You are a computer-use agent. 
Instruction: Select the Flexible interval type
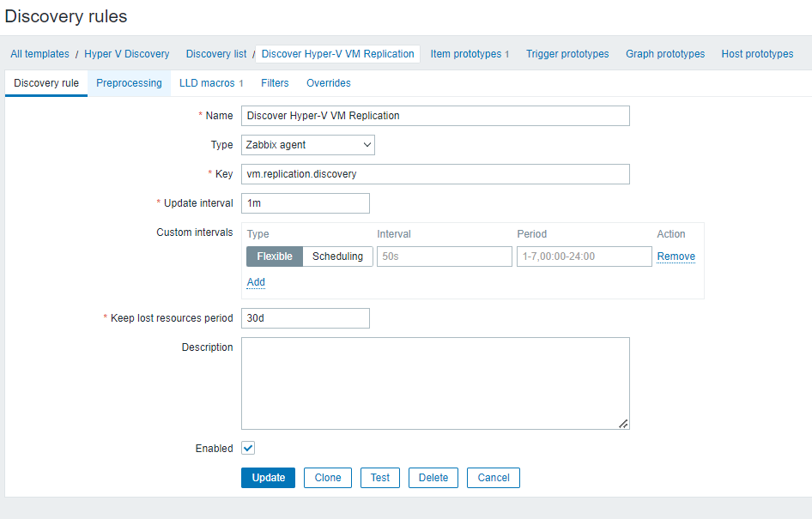pos(275,256)
